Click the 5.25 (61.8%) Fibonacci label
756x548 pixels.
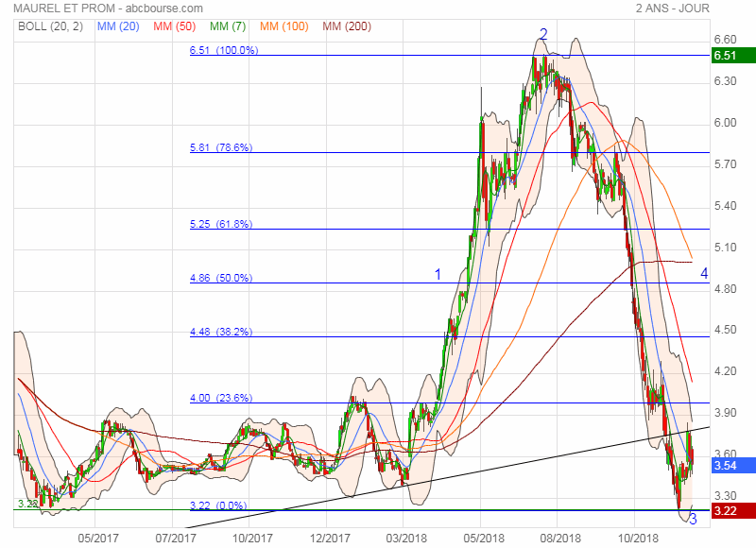221,224
